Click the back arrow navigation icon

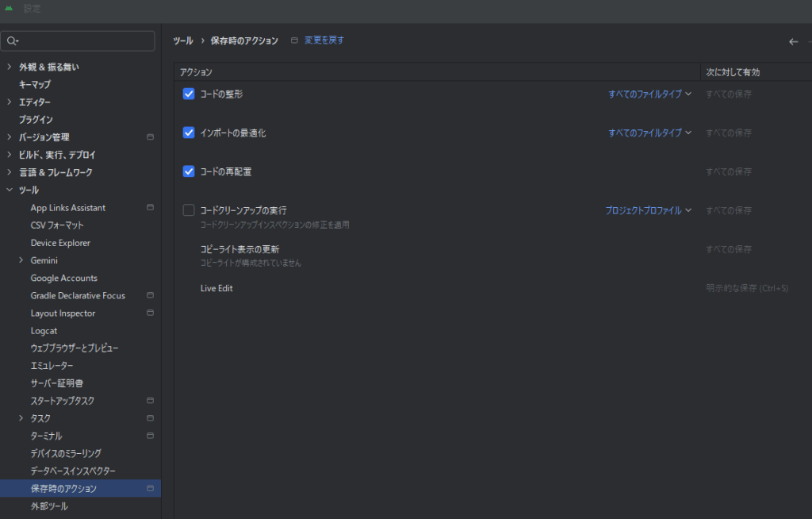pyautogui.click(x=793, y=42)
